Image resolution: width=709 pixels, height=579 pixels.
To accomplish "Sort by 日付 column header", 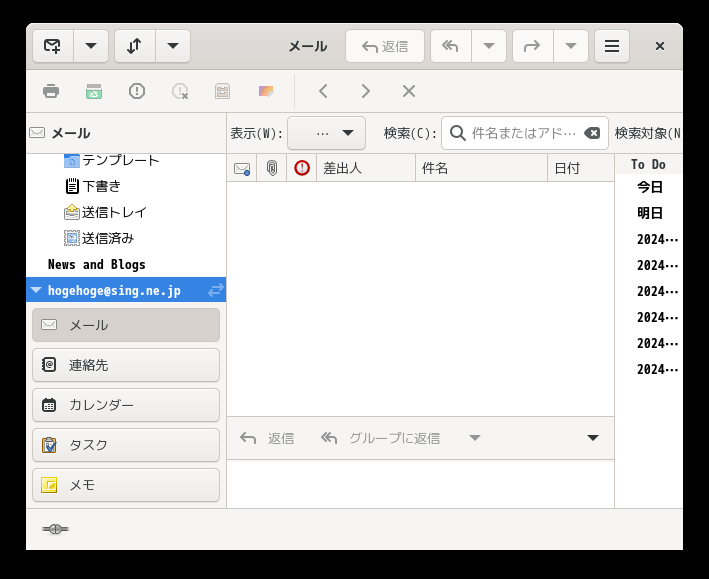I will (x=581, y=168).
